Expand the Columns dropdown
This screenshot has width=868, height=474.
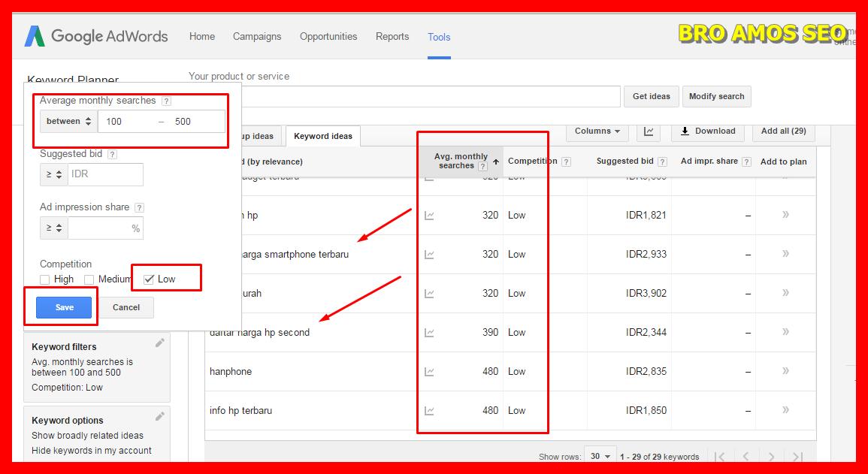pos(597,131)
